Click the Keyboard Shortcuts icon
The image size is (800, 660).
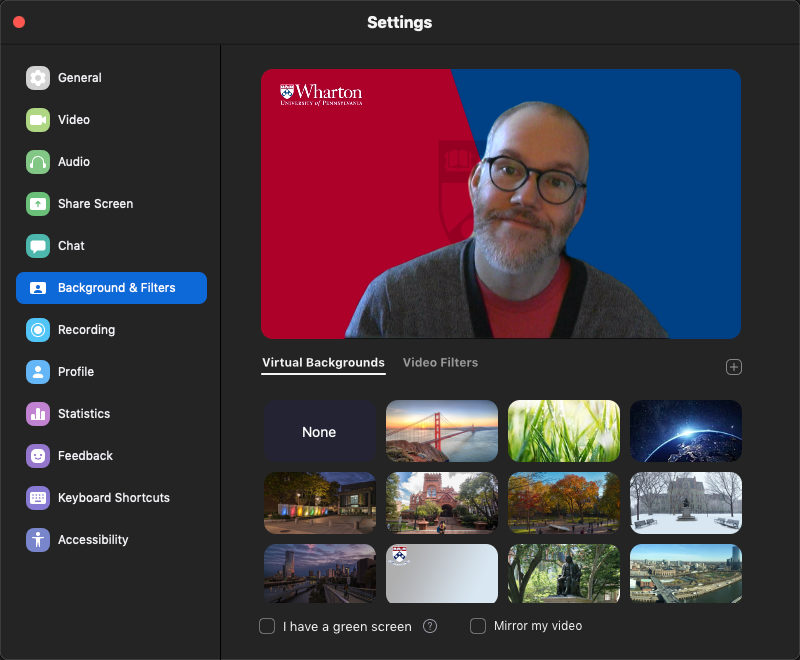click(38, 498)
